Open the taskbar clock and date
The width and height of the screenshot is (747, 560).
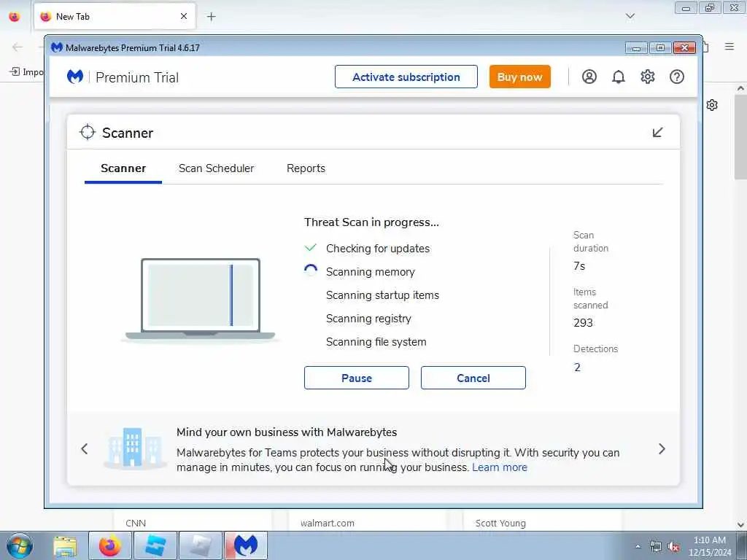709,546
